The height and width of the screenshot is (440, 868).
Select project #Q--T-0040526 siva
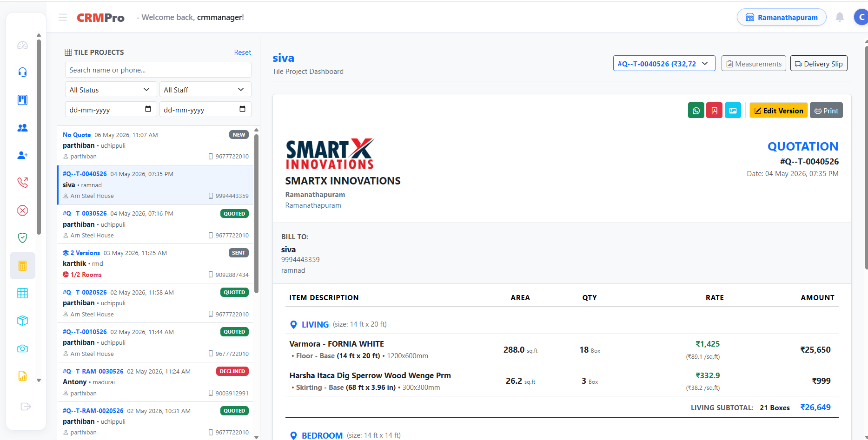155,185
